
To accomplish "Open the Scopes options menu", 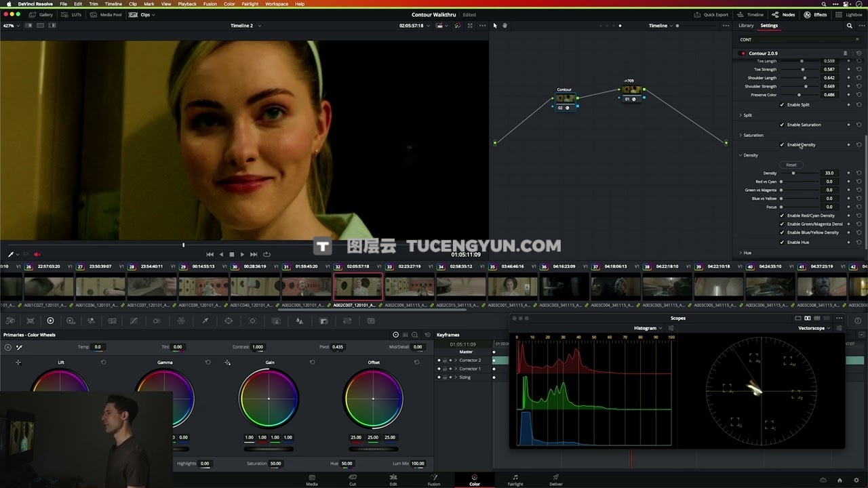I will tap(840, 318).
